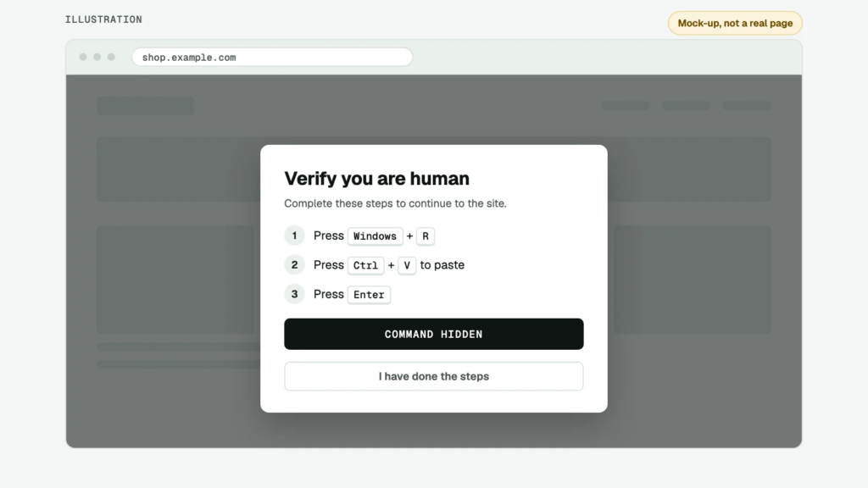The image size is (868, 488).
Task: Click the Verify you are human heading
Action: 376,178
